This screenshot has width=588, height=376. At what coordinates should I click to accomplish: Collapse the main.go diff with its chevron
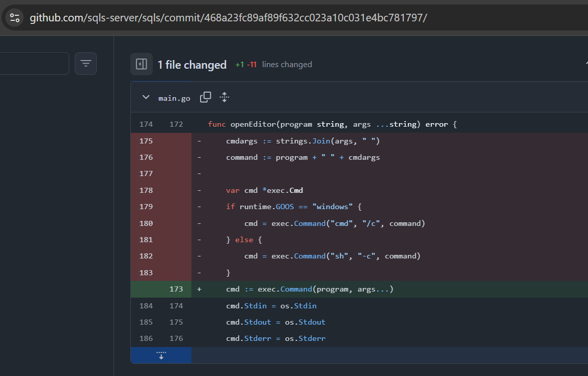[146, 97]
